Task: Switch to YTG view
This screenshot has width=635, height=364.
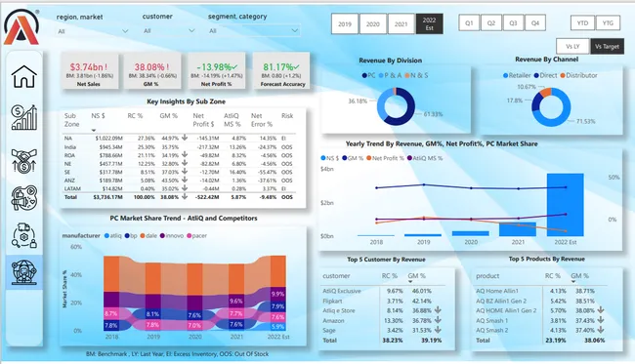Action: pyautogui.click(x=608, y=23)
